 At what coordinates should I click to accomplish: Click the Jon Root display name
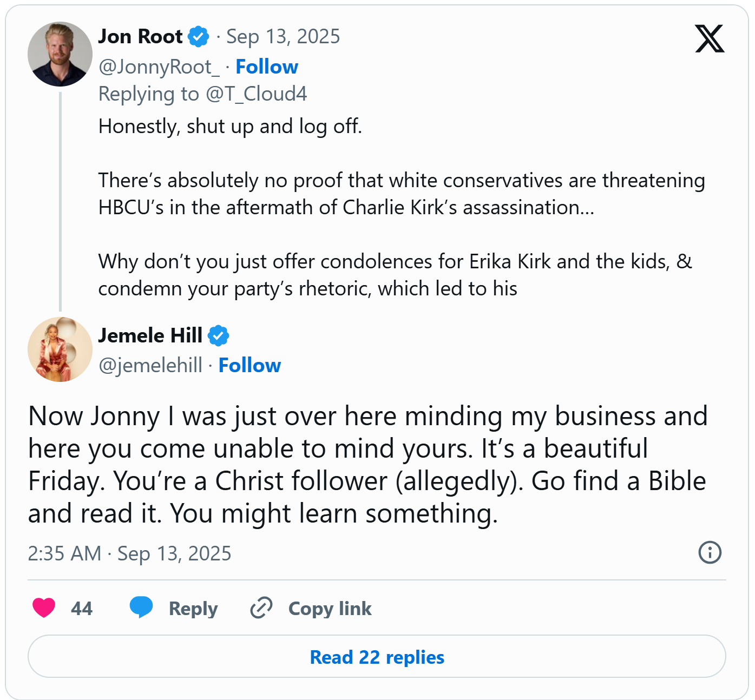click(140, 36)
